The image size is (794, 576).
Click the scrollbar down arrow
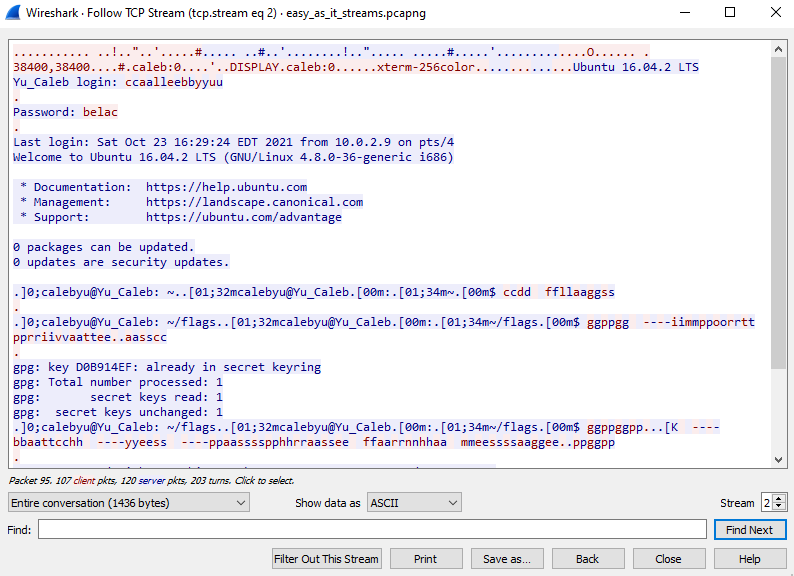(x=778, y=459)
